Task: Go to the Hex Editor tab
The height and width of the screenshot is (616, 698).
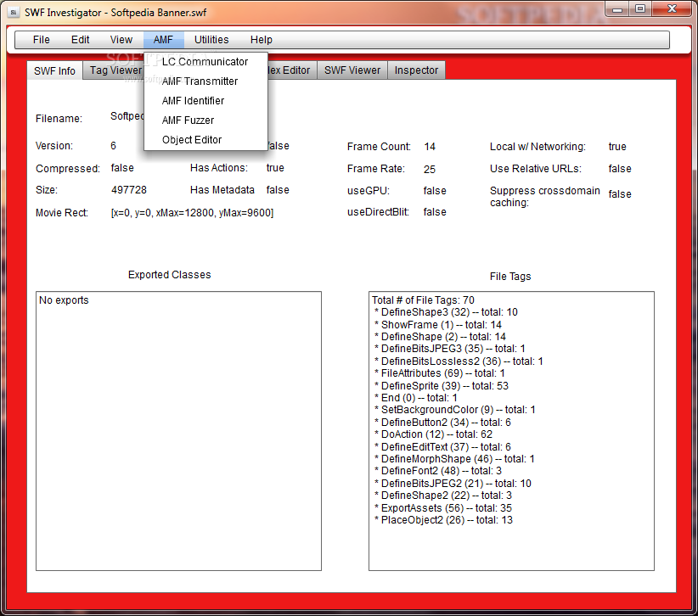Action: 291,70
